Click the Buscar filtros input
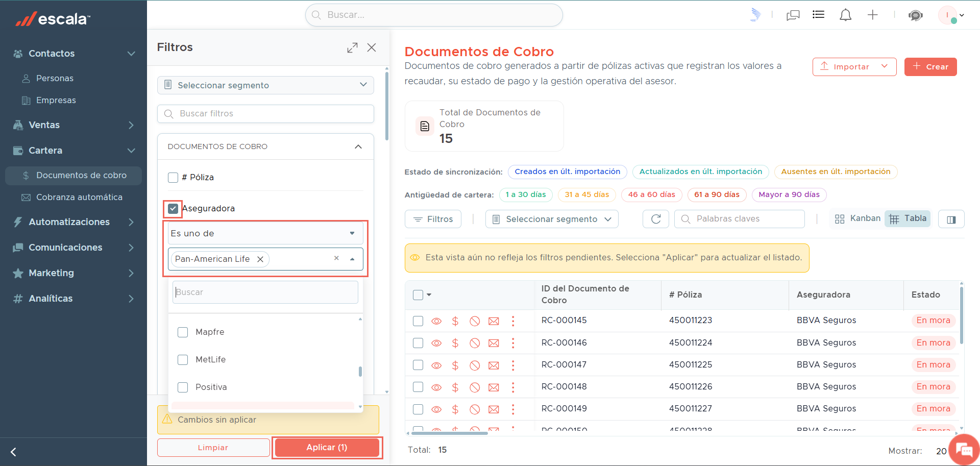This screenshot has width=980, height=466. click(265, 114)
